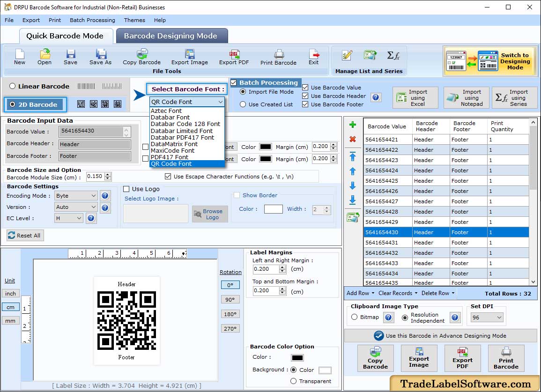Image resolution: width=541 pixels, height=392 pixels.
Task: Open the Export menu
Action: (31, 20)
